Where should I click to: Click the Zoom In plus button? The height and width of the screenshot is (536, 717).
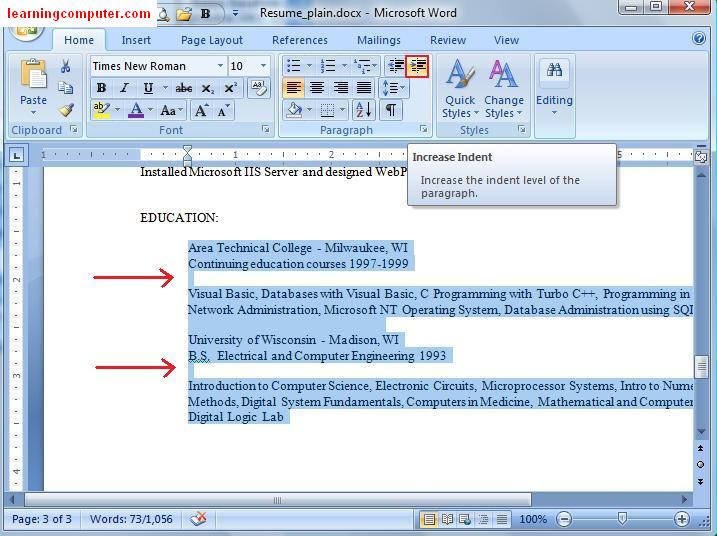681,519
